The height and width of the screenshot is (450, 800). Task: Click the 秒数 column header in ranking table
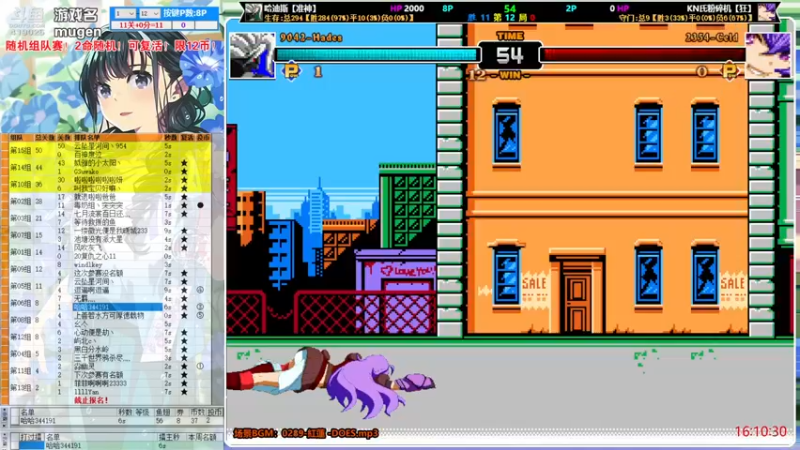[x=170, y=138]
